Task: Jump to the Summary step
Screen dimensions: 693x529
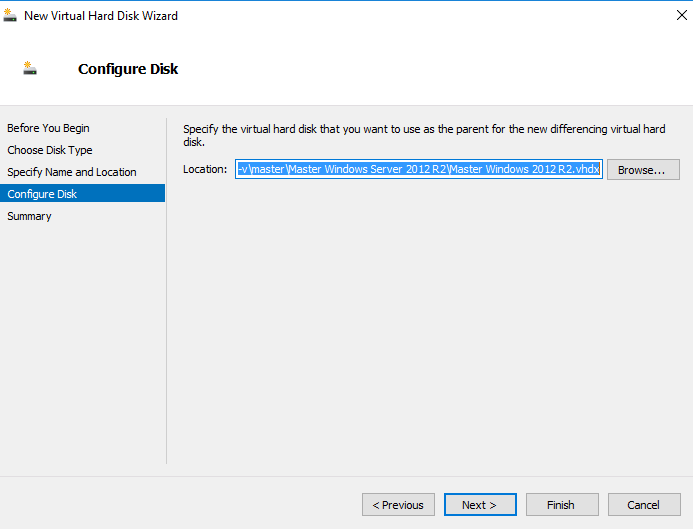Action: pos(29,216)
